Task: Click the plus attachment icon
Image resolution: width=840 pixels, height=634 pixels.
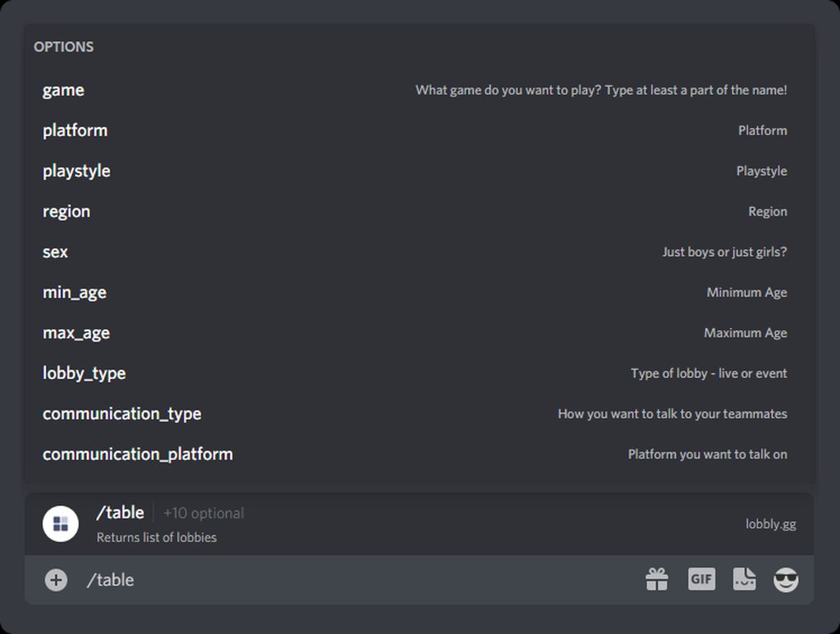Action: click(56, 580)
